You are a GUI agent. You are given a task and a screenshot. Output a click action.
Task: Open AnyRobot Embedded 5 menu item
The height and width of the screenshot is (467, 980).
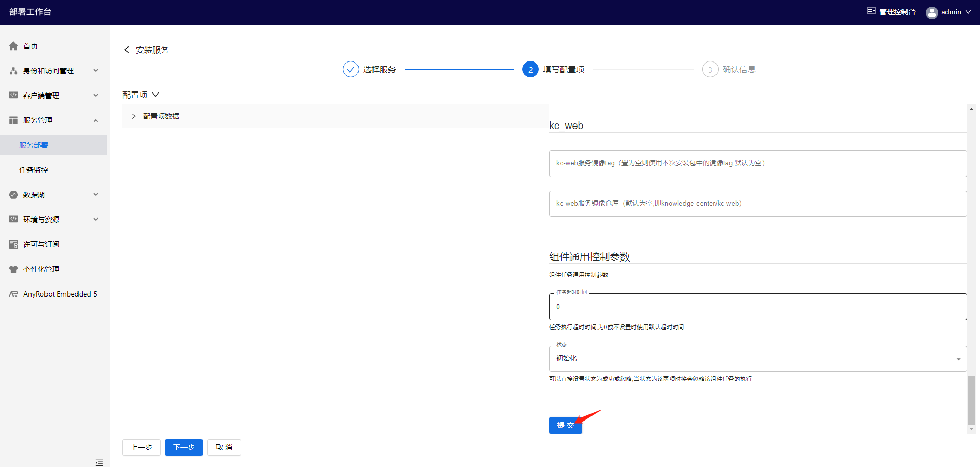60,294
